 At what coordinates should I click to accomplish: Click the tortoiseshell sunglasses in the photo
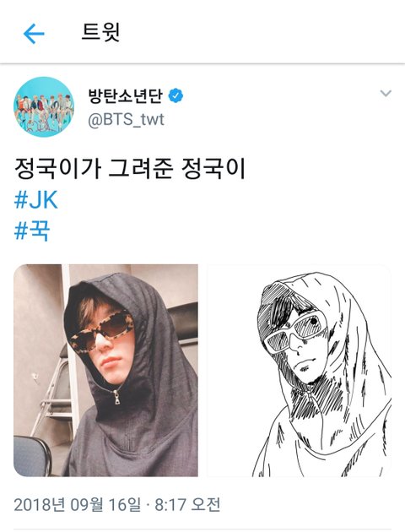pyautogui.click(x=102, y=328)
